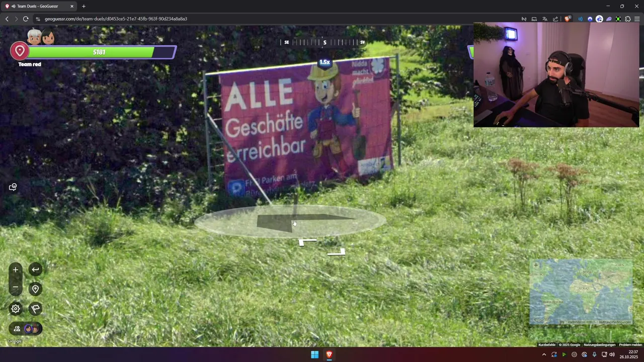644x362 pixels.
Task: Open a new browser tab
Action: pos(84,6)
